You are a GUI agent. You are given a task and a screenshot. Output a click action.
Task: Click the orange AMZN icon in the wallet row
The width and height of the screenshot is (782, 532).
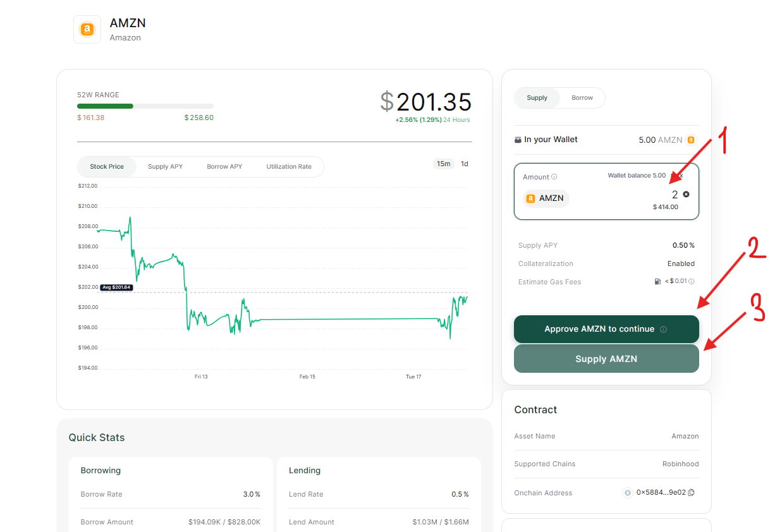691,140
